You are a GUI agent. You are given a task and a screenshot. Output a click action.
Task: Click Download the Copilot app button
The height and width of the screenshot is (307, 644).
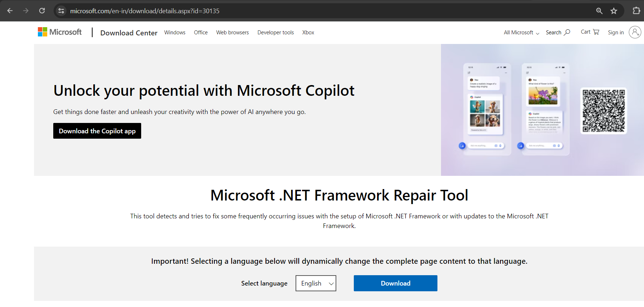(97, 131)
